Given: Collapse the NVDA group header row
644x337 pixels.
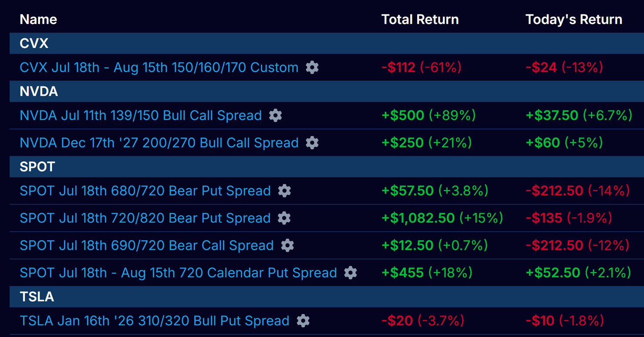Looking at the screenshot, I should click(327, 91).
